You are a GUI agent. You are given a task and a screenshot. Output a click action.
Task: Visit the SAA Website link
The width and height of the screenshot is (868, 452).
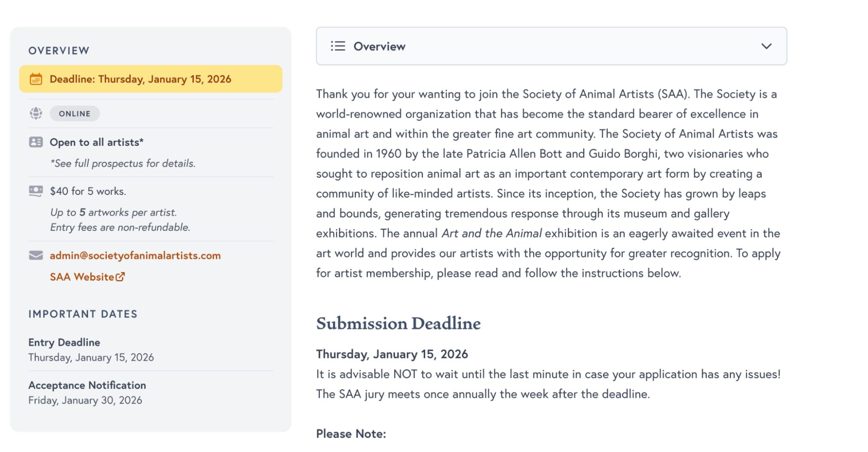82,277
